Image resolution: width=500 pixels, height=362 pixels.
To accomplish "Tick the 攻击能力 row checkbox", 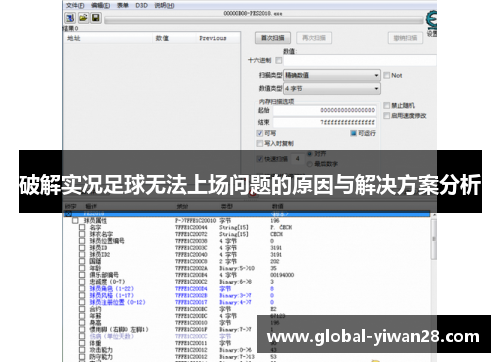I will click(x=82, y=350).
